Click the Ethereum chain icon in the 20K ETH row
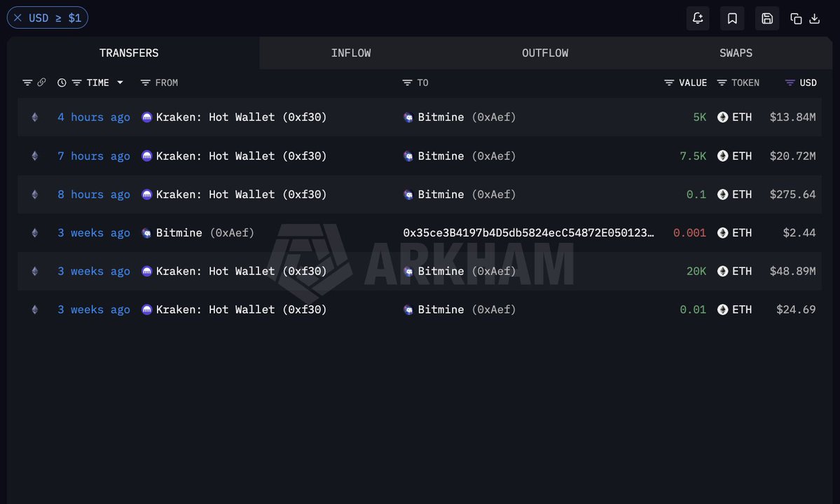Viewport: 840px width, 504px height. (35, 272)
